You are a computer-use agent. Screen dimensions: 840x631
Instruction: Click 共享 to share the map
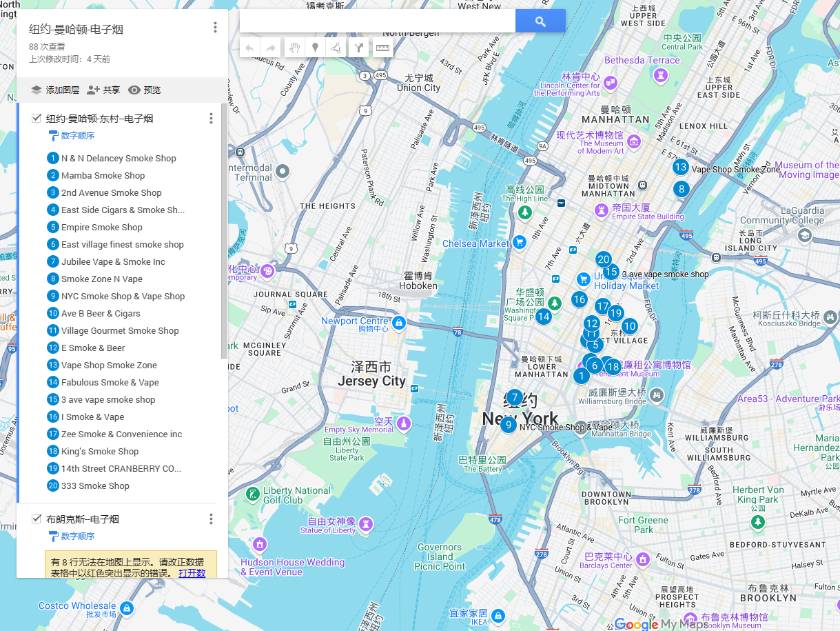(x=103, y=90)
